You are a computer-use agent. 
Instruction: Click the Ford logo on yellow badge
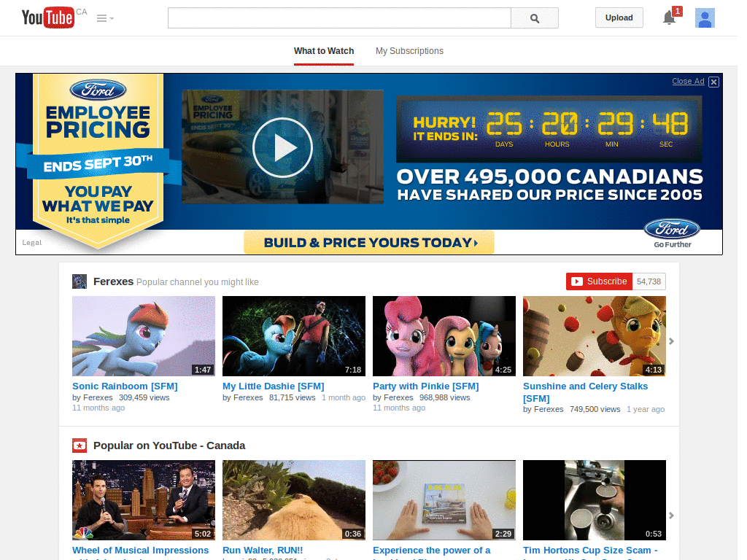tap(98, 90)
